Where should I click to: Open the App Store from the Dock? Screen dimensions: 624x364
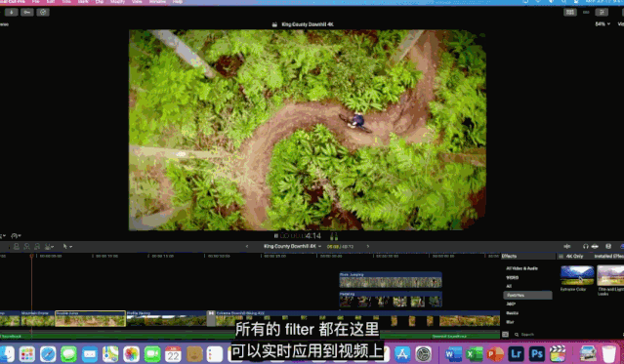[x=402, y=353]
